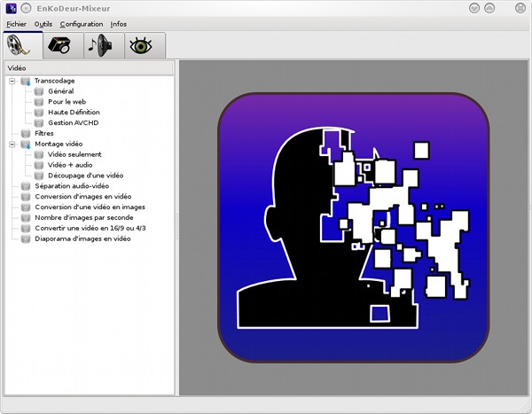Screen dimensions: 532x414
Task: Choose the Pour le web entry
Action: click(x=66, y=102)
